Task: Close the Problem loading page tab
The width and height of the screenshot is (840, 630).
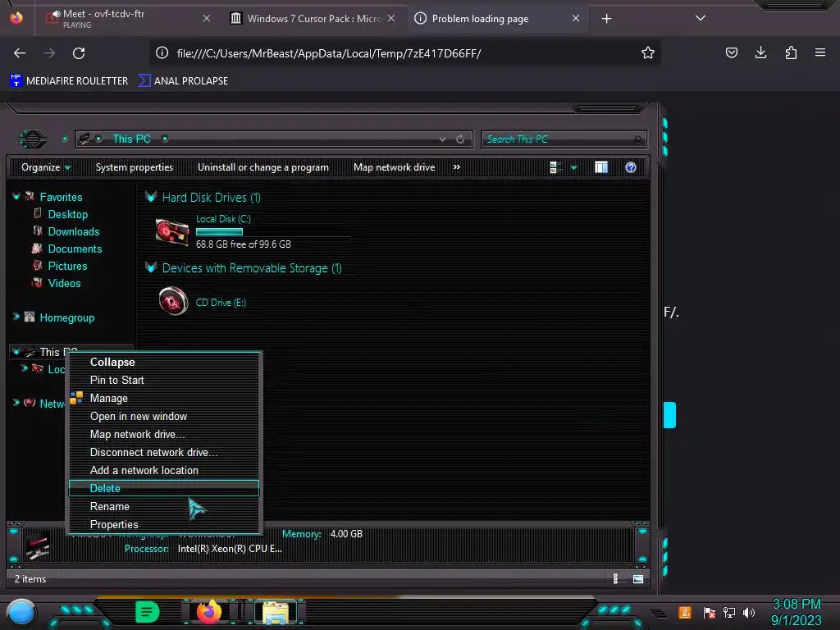Action: pyautogui.click(x=576, y=18)
